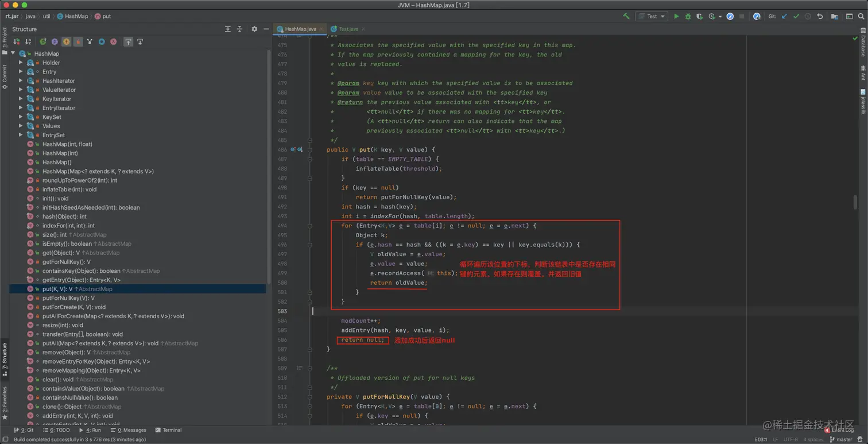Toggle Show Lambdas pink icon
Image resolution: width=868 pixels, height=444 pixels.
tap(113, 42)
